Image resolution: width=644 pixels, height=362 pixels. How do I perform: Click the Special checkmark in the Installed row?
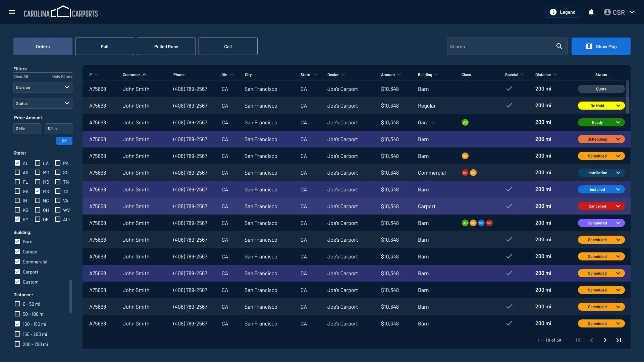pos(509,189)
